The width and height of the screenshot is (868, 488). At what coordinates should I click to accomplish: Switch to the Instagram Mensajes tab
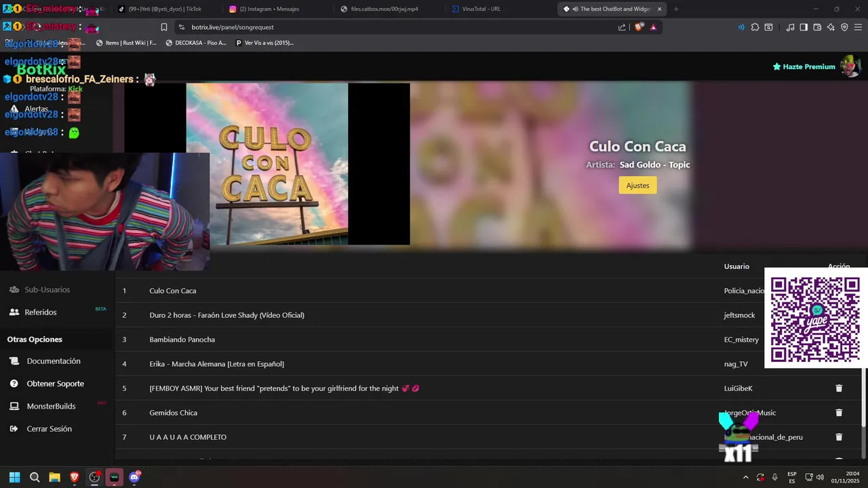pos(275,9)
